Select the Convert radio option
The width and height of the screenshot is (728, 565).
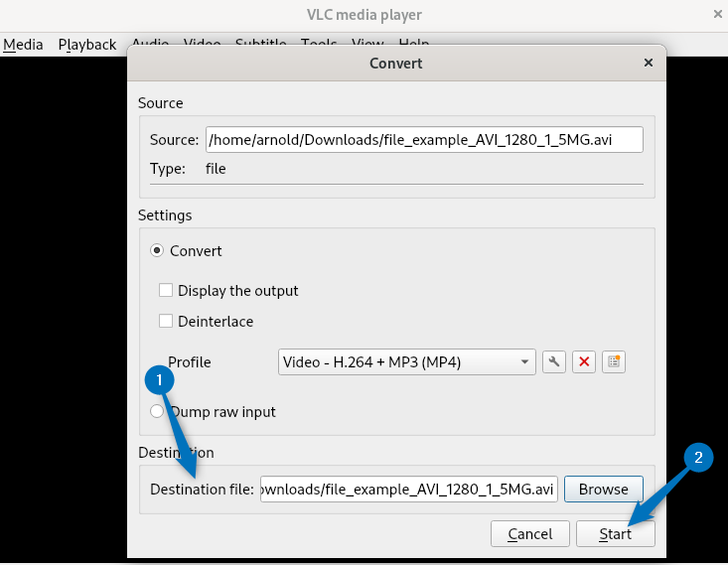(157, 251)
